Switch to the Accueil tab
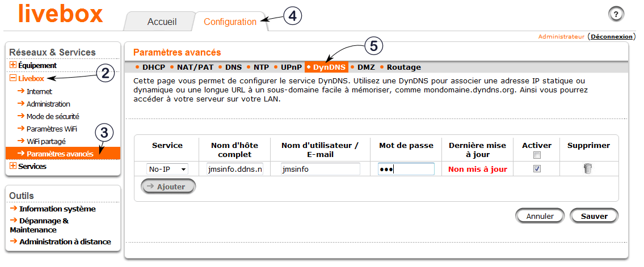 [x=162, y=22]
